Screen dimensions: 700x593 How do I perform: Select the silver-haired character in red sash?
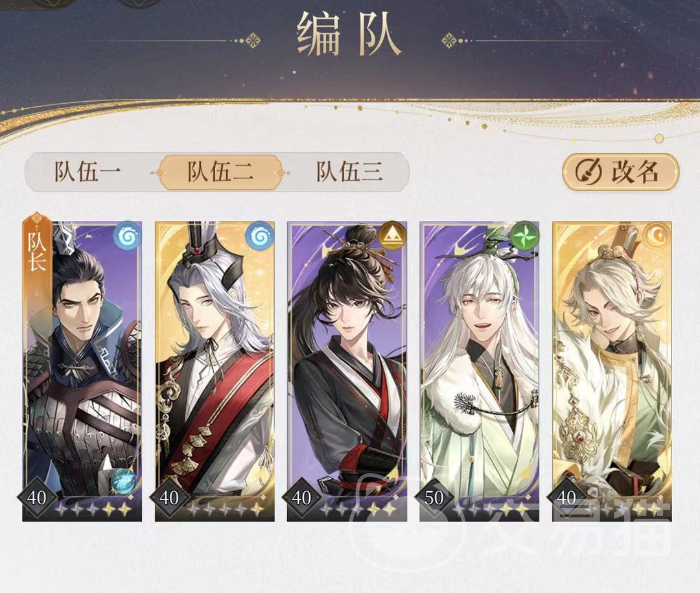tap(215, 371)
